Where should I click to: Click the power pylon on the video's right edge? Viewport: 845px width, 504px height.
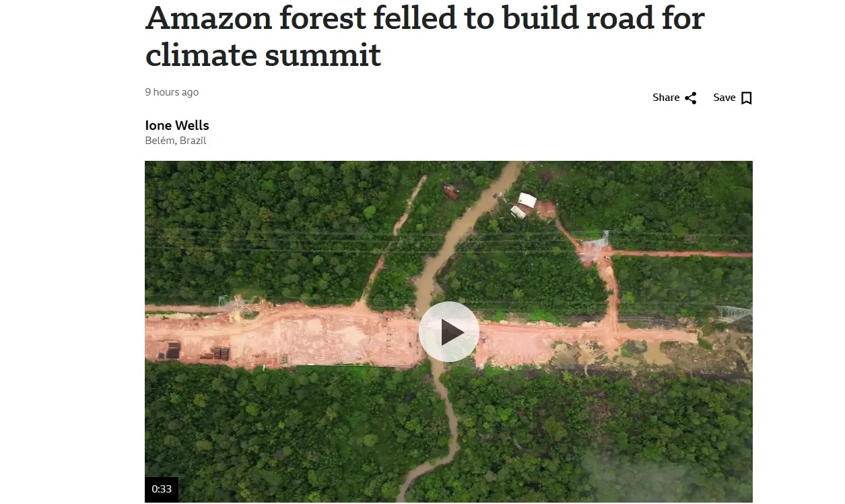[x=733, y=313]
